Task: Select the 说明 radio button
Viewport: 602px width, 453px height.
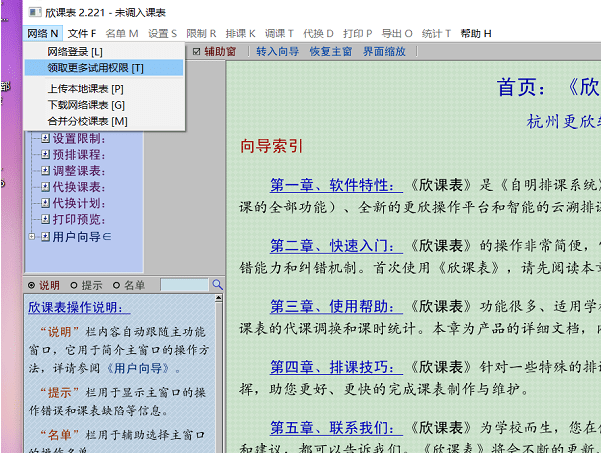Action: point(31,285)
